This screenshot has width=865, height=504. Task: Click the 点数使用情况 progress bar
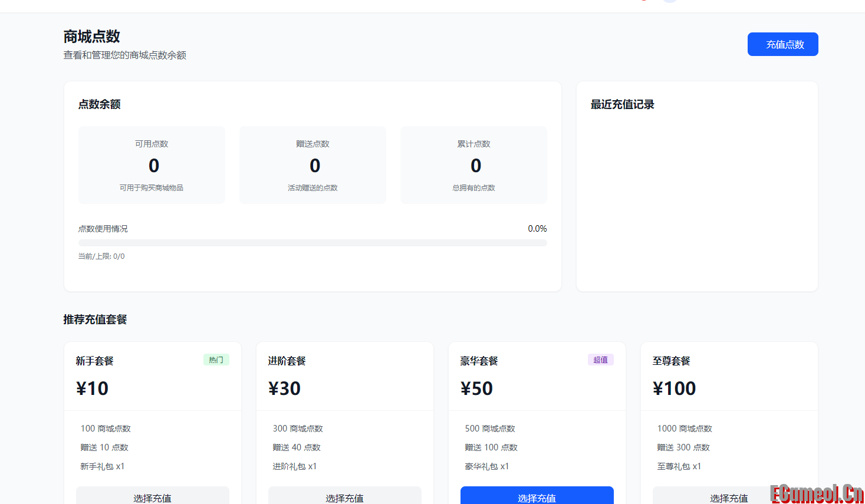coord(313,242)
